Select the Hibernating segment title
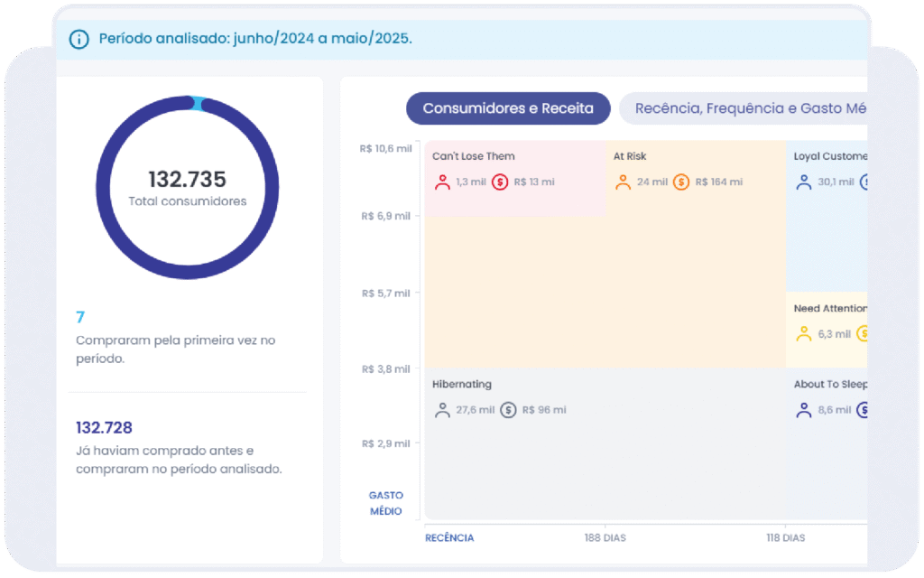Image resolution: width=924 pixels, height=578 pixels. (462, 384)
